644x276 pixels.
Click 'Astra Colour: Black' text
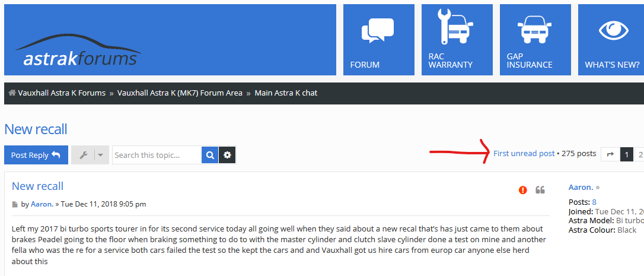[x=602, y=230]
